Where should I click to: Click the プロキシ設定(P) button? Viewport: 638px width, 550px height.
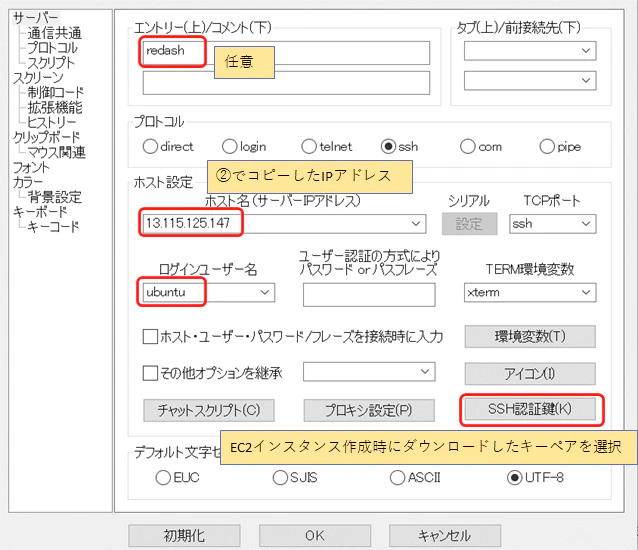pyautogui.click(x=369, y=410)
